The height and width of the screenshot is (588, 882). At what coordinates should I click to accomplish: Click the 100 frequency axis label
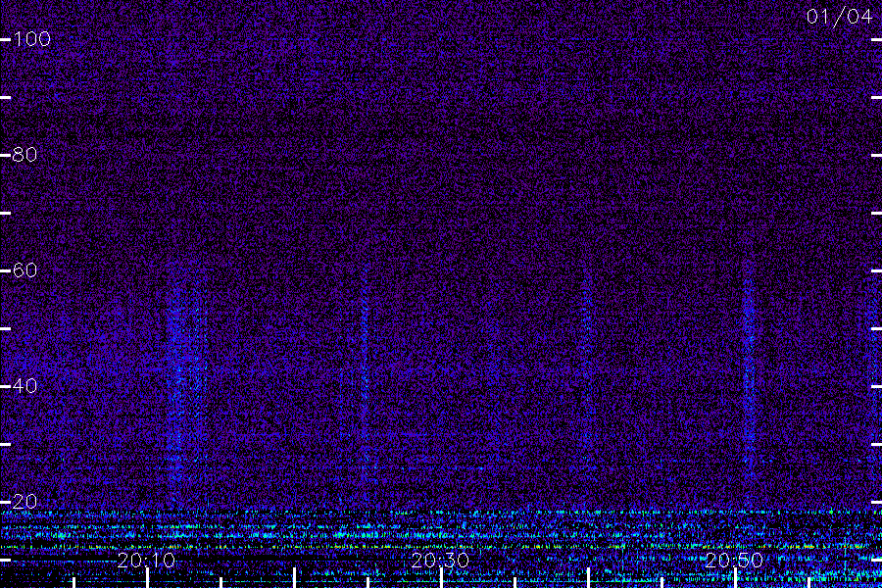31,39
